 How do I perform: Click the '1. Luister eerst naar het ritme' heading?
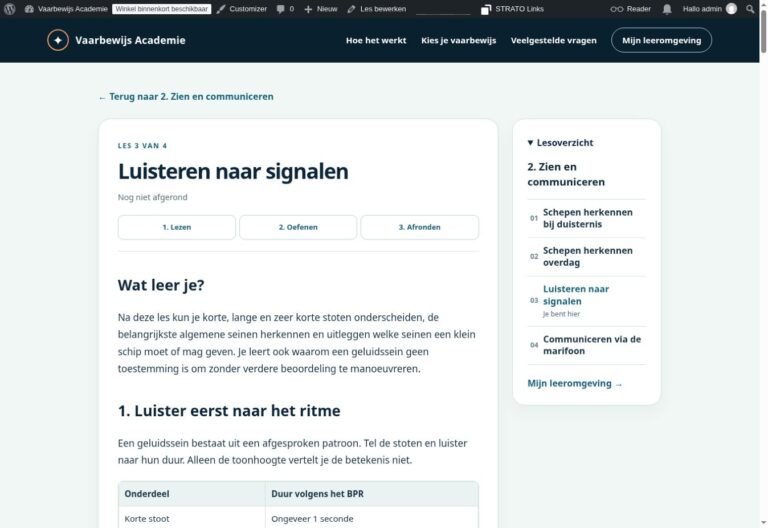[x=229, y=410]
